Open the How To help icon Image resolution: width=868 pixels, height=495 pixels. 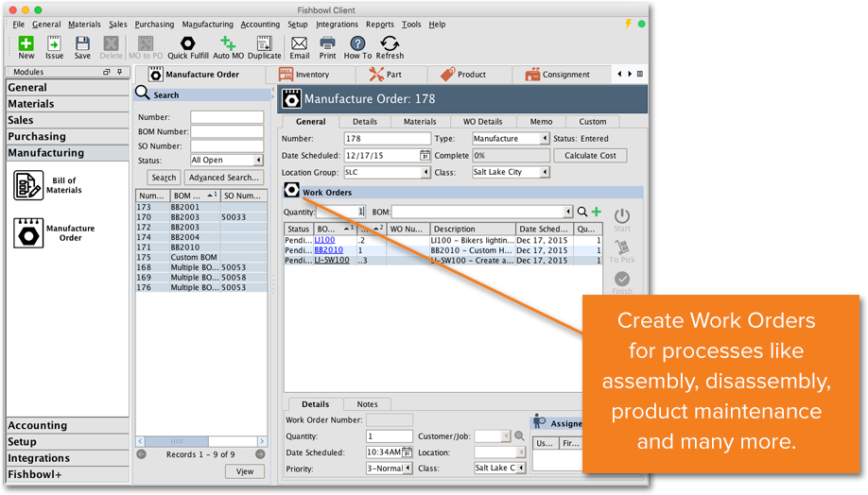[x=357, y=43]
